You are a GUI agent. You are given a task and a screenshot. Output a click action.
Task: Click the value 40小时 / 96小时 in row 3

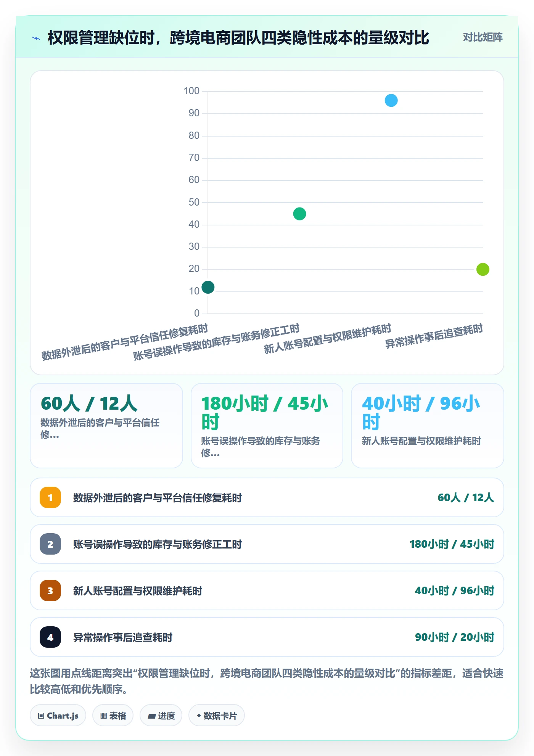(454, 590)
